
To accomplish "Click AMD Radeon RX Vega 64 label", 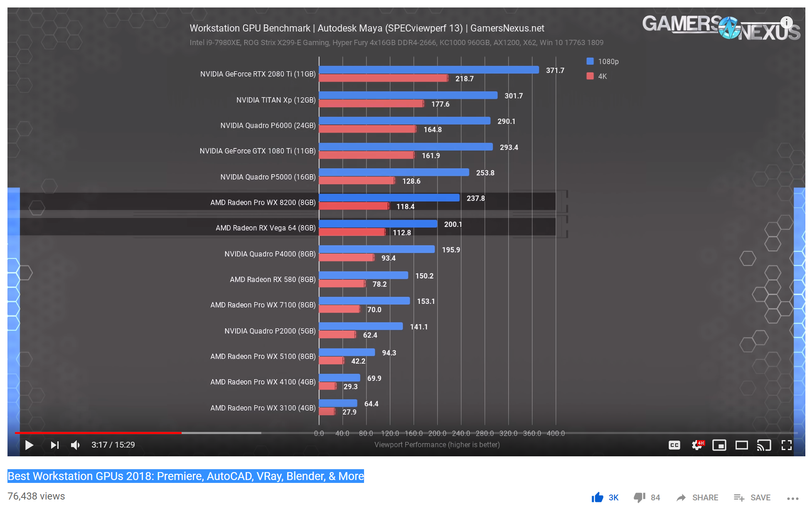I will tap(266, 228).
